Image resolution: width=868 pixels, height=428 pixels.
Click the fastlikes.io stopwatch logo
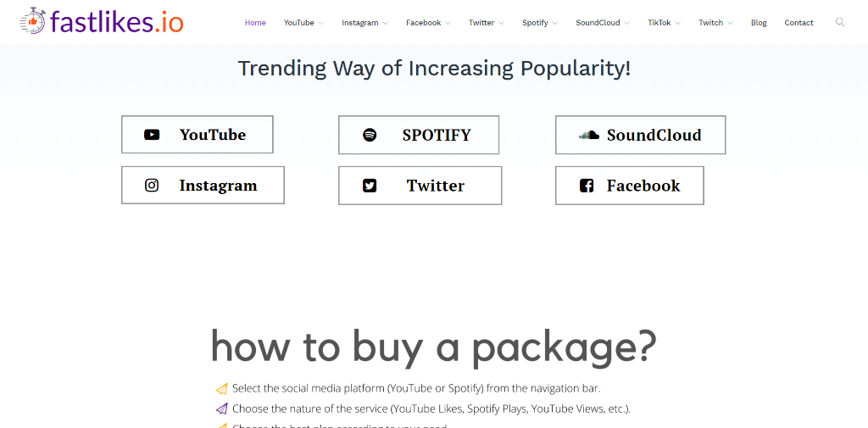pyautogui.click(x=33, y=21)
